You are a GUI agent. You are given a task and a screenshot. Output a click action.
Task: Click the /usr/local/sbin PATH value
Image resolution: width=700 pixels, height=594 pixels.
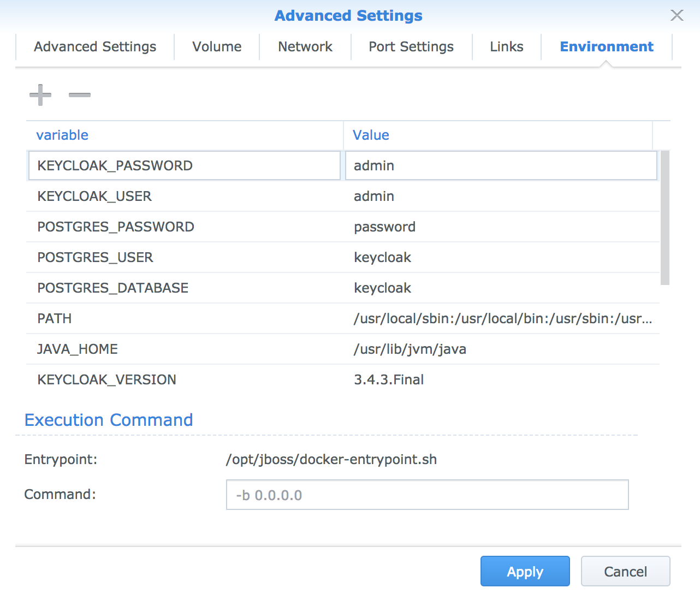501,318
